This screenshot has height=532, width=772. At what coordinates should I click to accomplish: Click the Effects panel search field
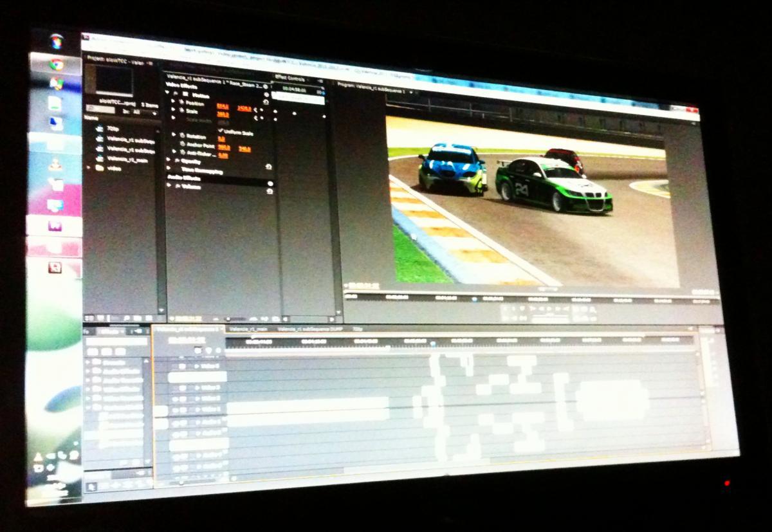click(x=117, y=342)
